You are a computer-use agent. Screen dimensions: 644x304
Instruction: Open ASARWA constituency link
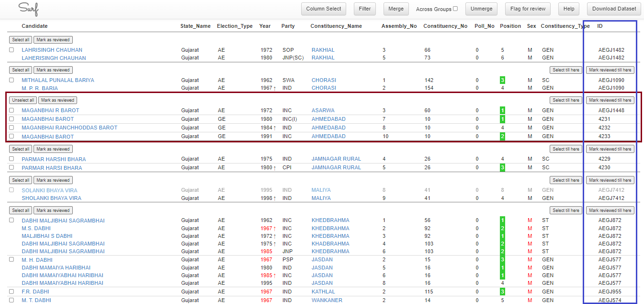tap(323, 110)
